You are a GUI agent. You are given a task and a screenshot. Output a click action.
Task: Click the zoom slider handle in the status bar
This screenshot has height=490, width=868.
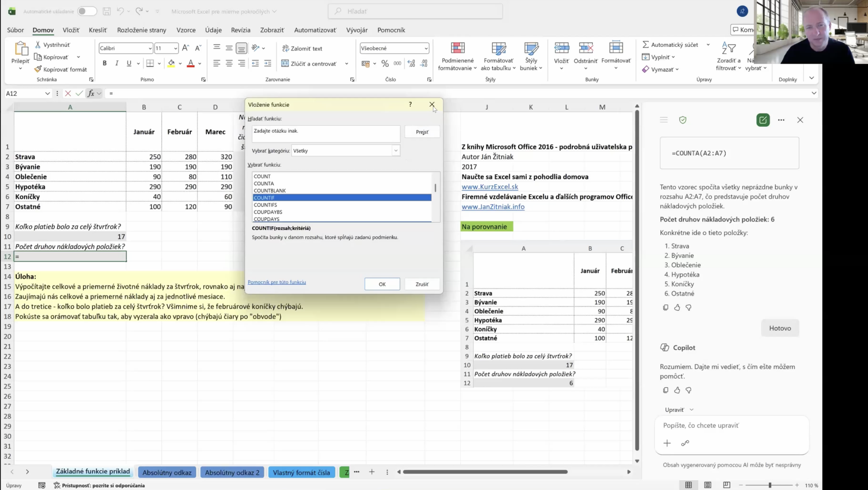tap(770, 485)
